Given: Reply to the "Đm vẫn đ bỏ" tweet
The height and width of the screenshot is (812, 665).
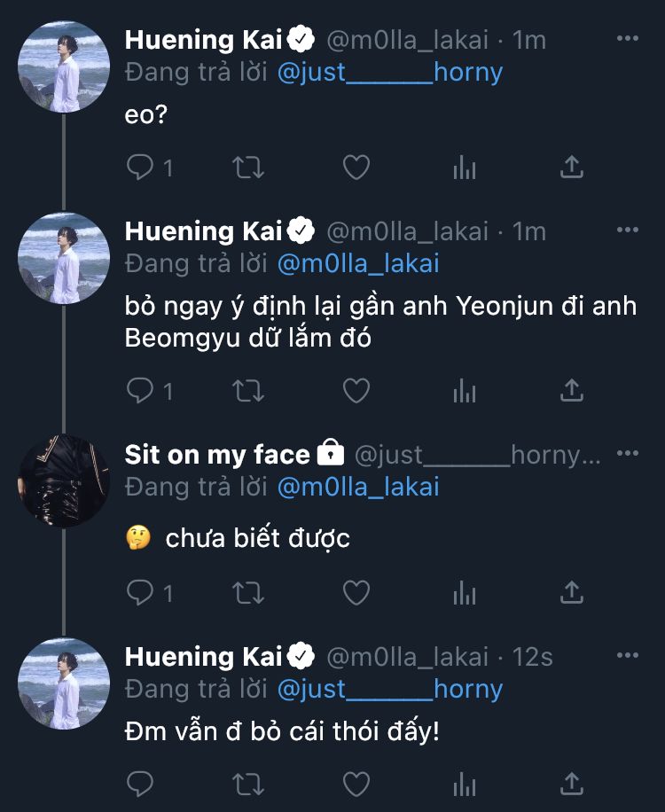Looking at the screenshot, I should point(140,783).
